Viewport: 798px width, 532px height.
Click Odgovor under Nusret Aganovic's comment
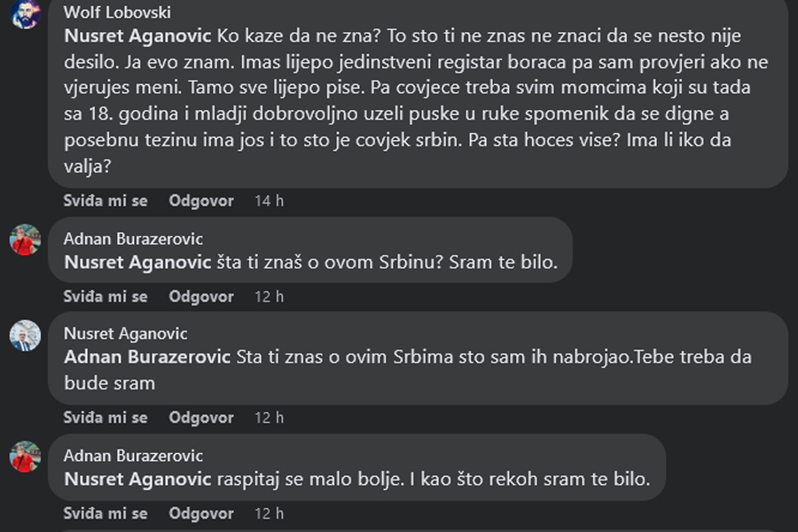(x=201, y=418)
